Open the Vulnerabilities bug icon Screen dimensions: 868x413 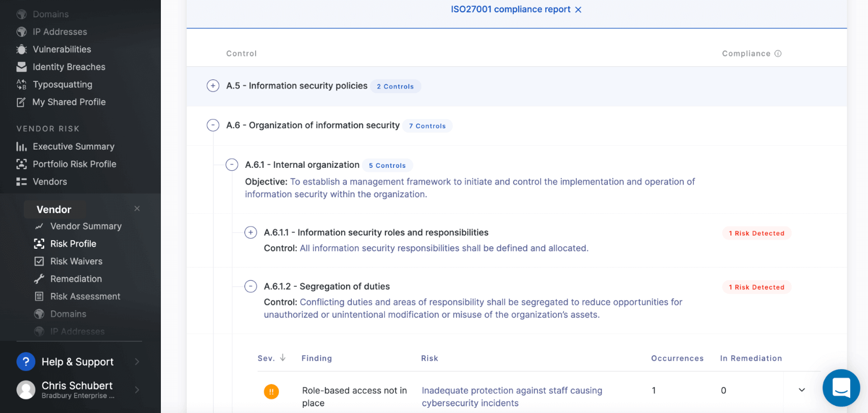pos(21,49)
